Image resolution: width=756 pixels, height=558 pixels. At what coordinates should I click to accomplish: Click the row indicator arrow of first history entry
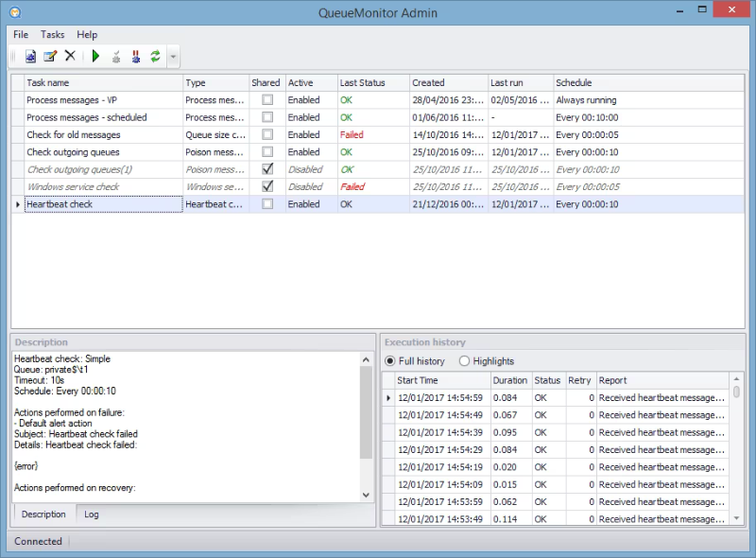coord(389,397)
